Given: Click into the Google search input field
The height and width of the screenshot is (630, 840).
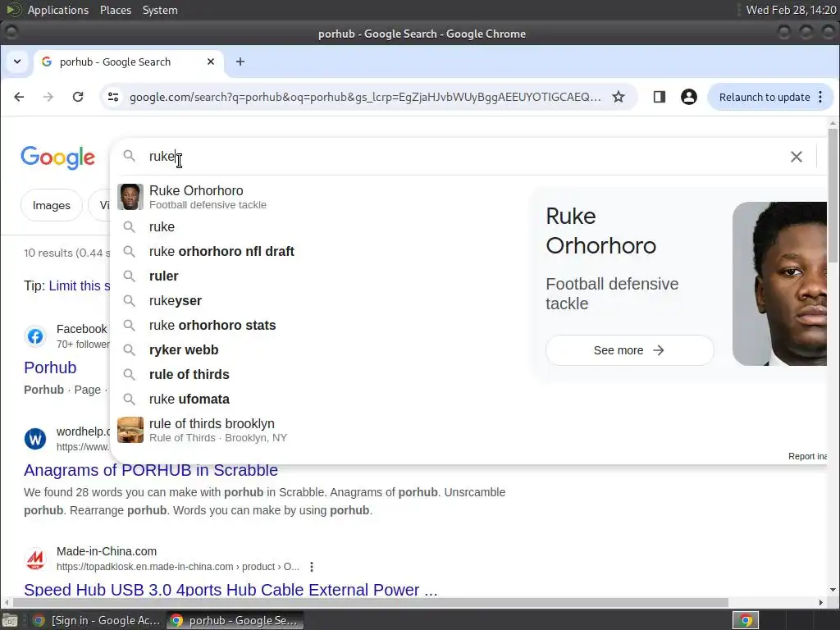Looking at the screenshot, I should point(461,157).
